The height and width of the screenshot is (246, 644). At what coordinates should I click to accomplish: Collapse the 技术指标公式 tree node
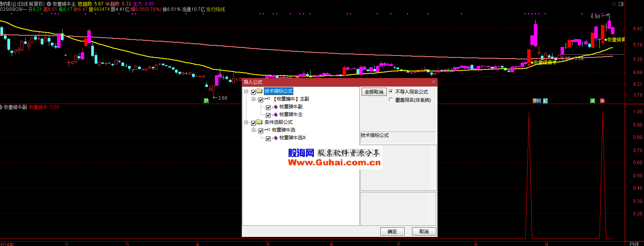pos(246,92)
